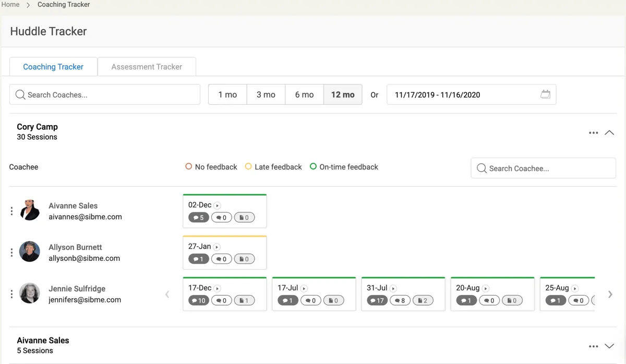Image resolution: width=626 pixels, height=364 pixels.
Task: Click comments badge on 17-Dec session
Action: click(x=198, y=300)
